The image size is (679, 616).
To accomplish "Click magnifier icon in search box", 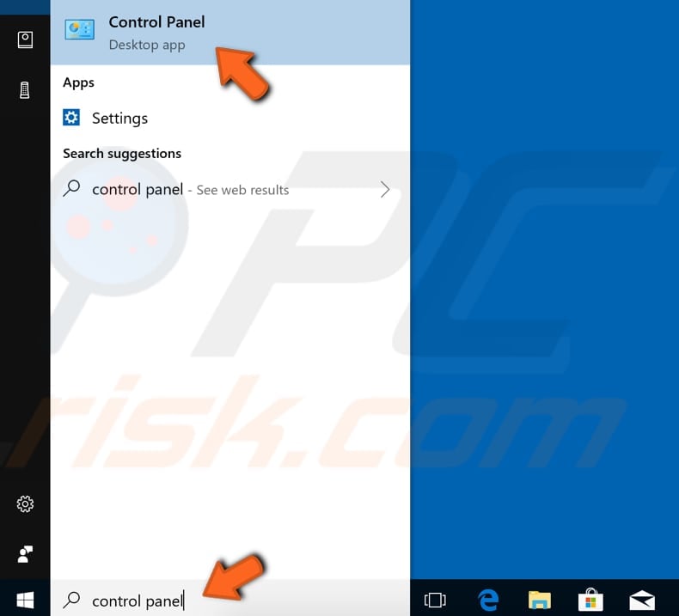I will point(71,600).
